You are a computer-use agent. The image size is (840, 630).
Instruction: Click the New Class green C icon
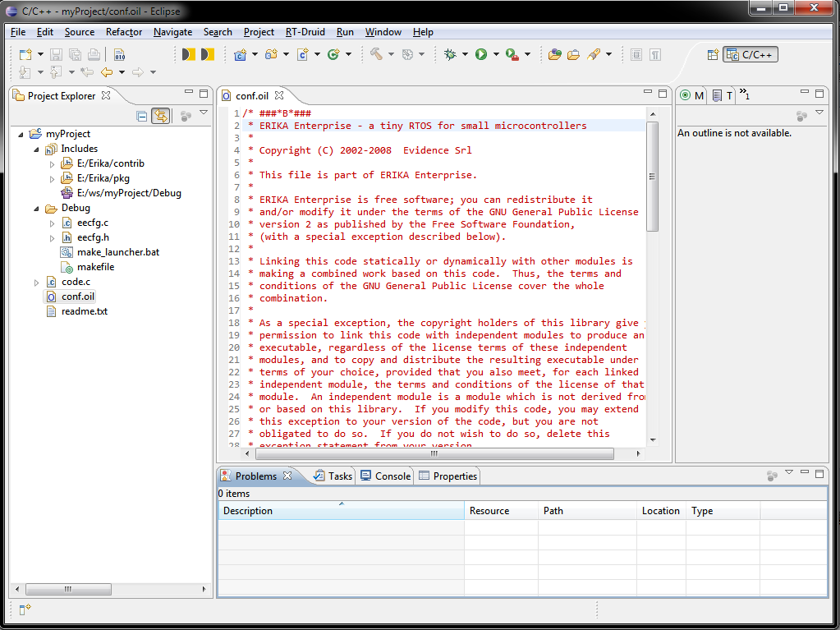(x=333, y=54)
